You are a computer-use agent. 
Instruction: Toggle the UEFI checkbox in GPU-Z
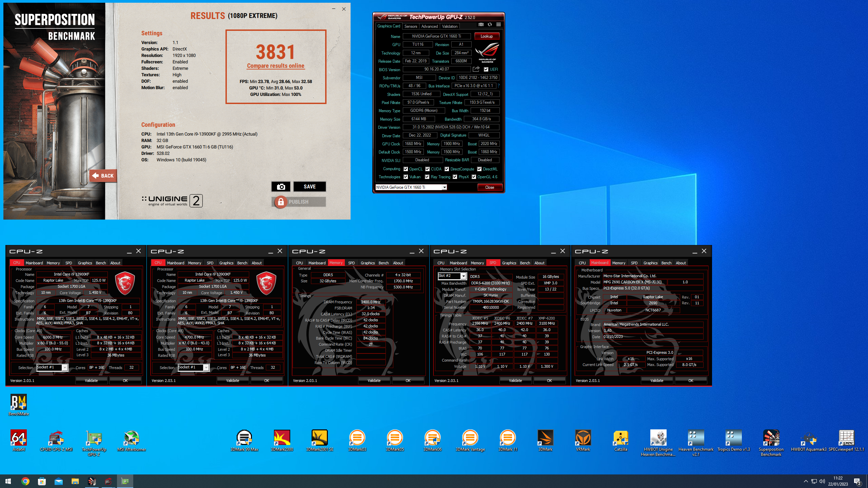click(486, 69)
